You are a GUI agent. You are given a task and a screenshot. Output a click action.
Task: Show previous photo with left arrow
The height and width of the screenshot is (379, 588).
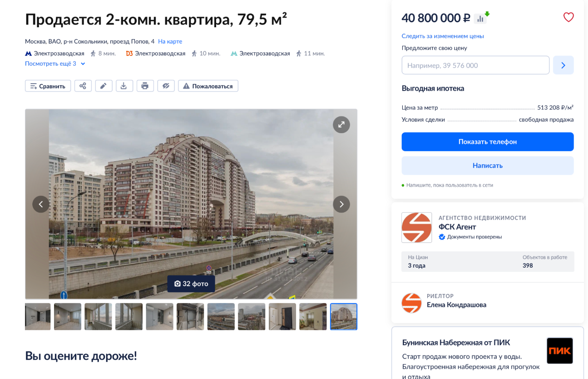pos(41,204)
